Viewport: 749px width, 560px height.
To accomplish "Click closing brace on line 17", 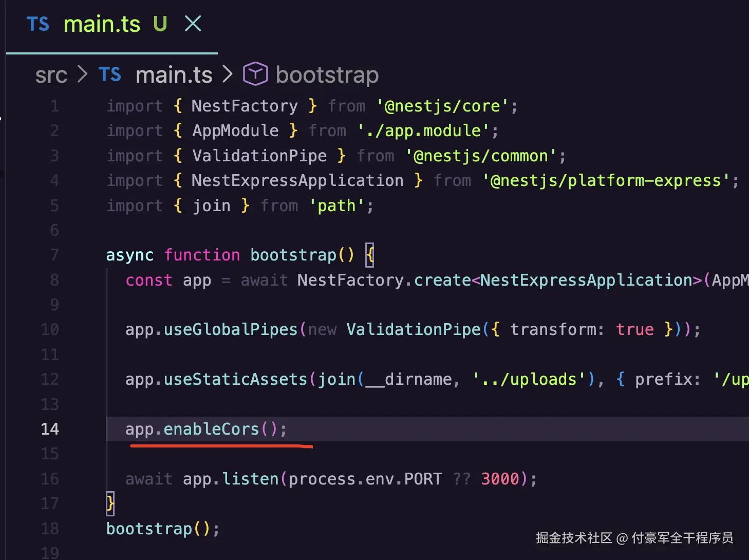I will [x=110, y=503].
